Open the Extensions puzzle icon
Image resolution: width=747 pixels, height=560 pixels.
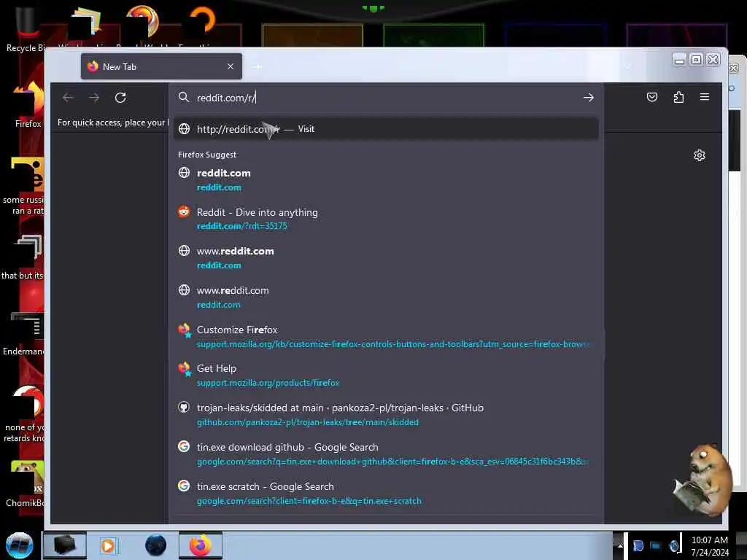[x=679, y=98]
